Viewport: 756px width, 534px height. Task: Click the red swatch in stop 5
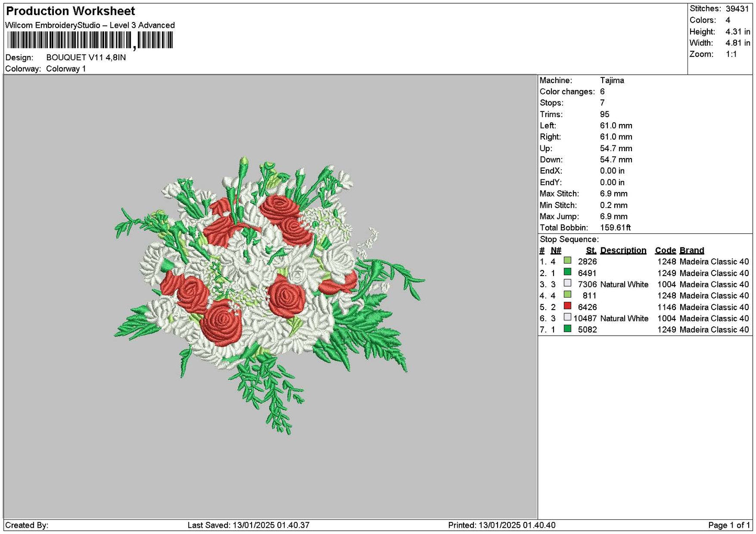coord(567,306)
